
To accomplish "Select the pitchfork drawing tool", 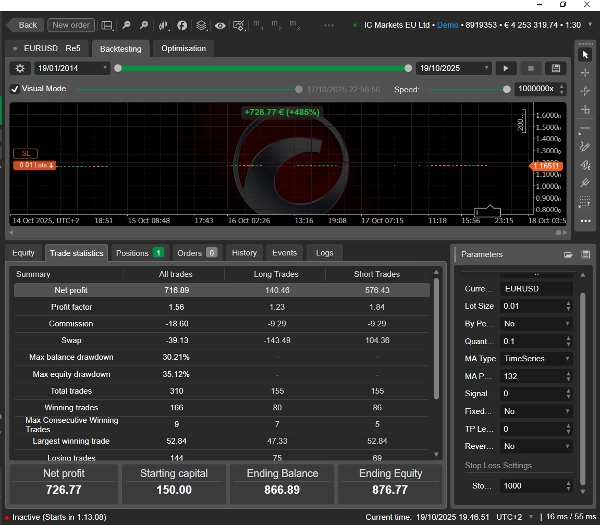I will 585,183.
